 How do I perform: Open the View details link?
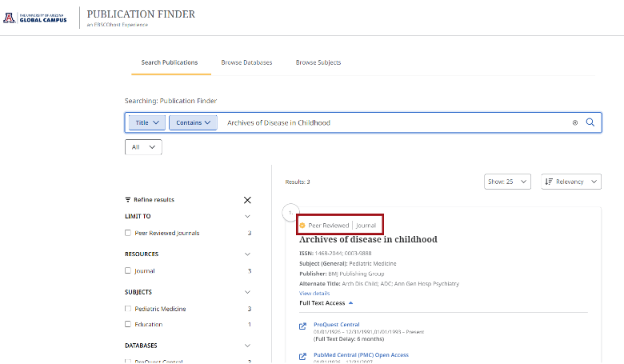314,293
